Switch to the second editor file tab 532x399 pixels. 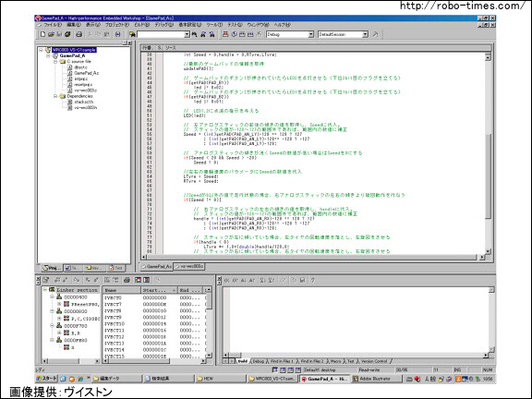[189, 267]
